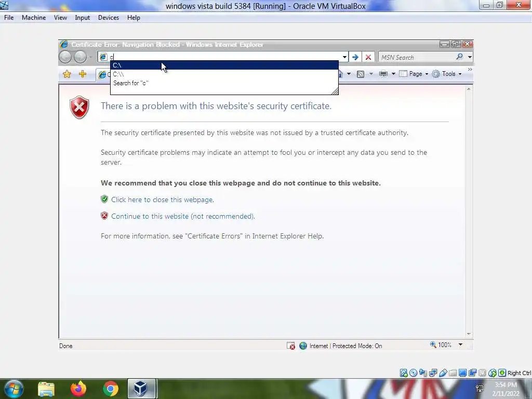
Task: Click the VirtualBox mouse integration indicator icon
Action: click(x=493, y=373)
